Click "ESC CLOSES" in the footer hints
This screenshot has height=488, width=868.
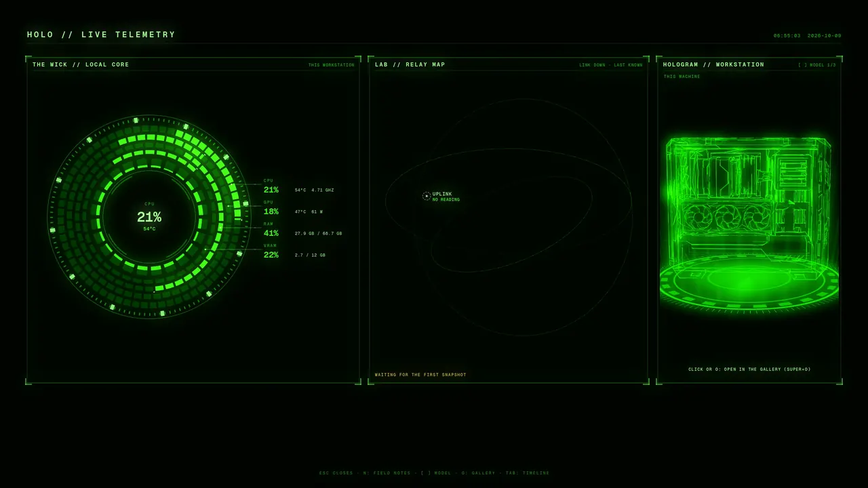(x=336, y=473)
